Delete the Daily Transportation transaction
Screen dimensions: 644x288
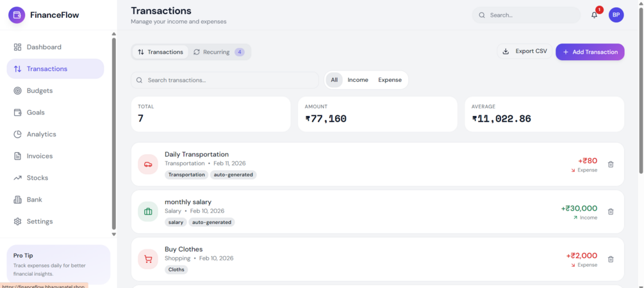(x=611, y=164)
